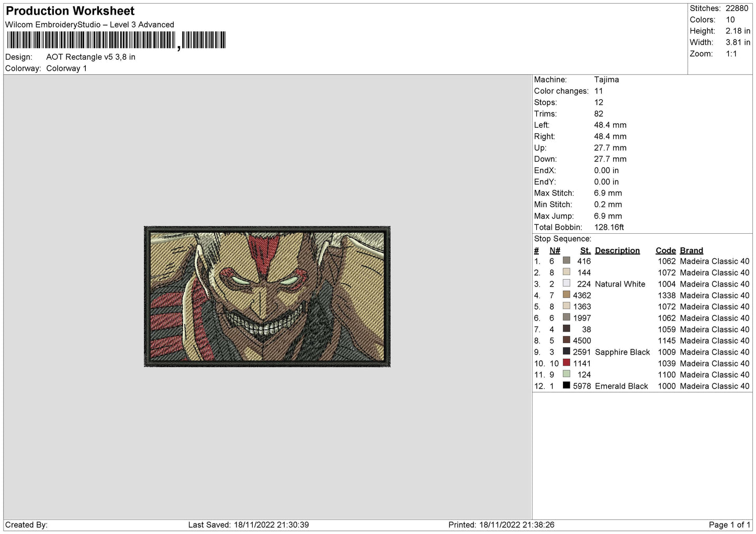This screenshot has width=756, height=534.
Task: Click the Total Bobbin value '128.16ft'
Action: (609, 228)
